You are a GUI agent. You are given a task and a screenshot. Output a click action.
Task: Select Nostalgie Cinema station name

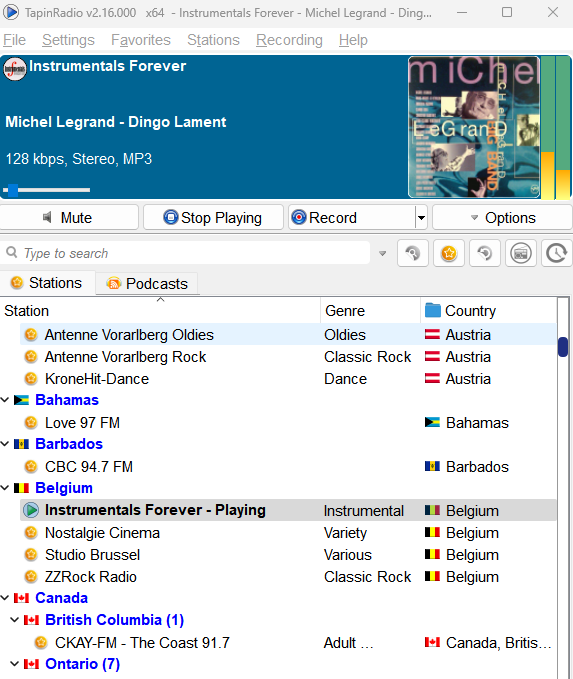tap(102, 533)
